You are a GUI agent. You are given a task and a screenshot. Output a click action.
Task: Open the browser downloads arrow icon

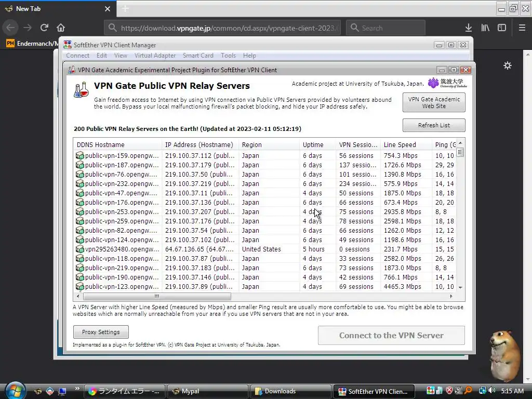[x=469, y=28]
